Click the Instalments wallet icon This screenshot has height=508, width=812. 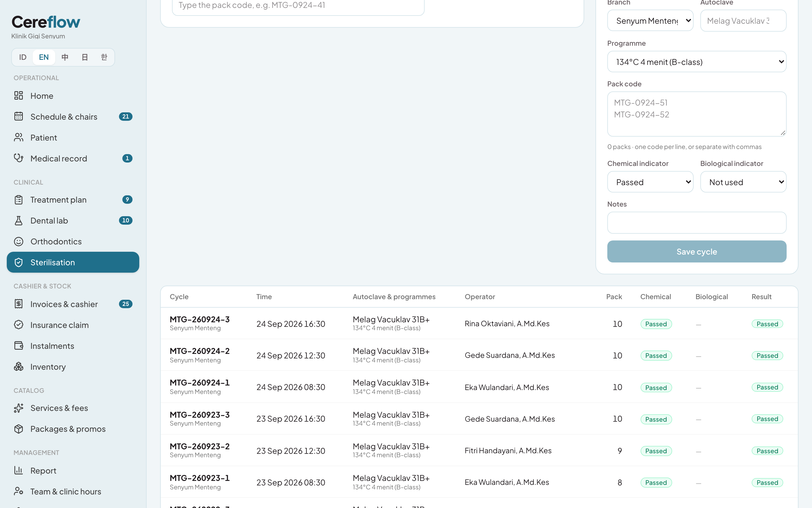18,346
